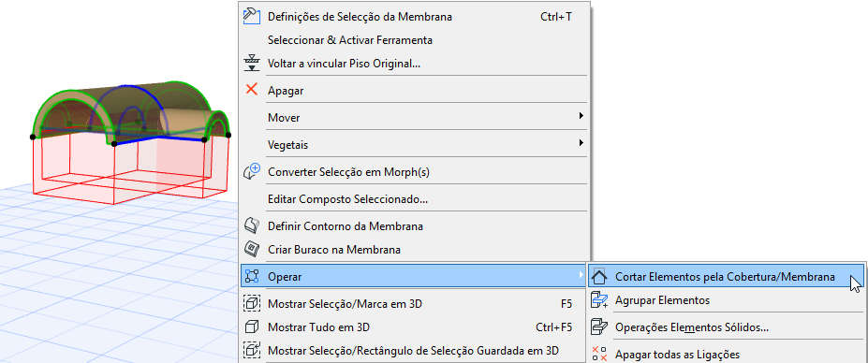Image resolution: width=868 pixels, height=363 pixels.
Task: Click the Definições de Selecção da Membrana icon
Action: (252, 16)
